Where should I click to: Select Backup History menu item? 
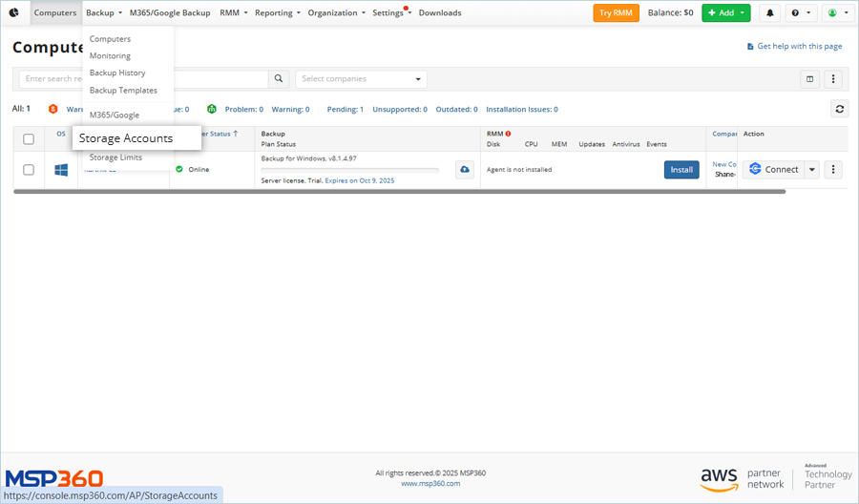[x=117, y=73]
